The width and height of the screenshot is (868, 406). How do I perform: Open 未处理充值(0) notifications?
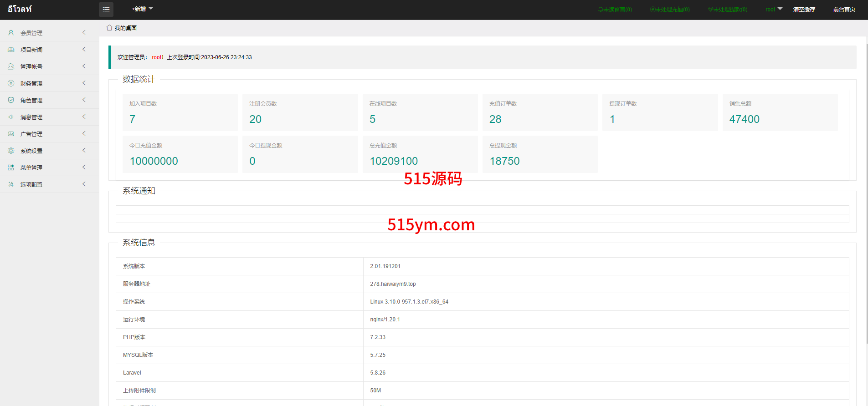[670, 10]
